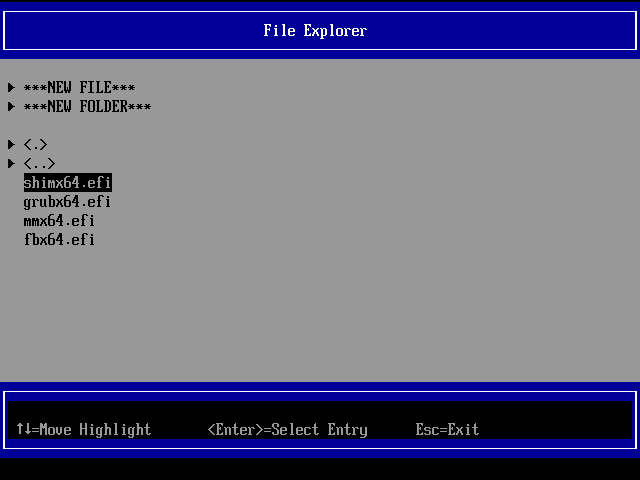The height and width of the screenshot is (480, 640).
Task: Pick the mmx64.efi file entry
Action: click(59, 221)
